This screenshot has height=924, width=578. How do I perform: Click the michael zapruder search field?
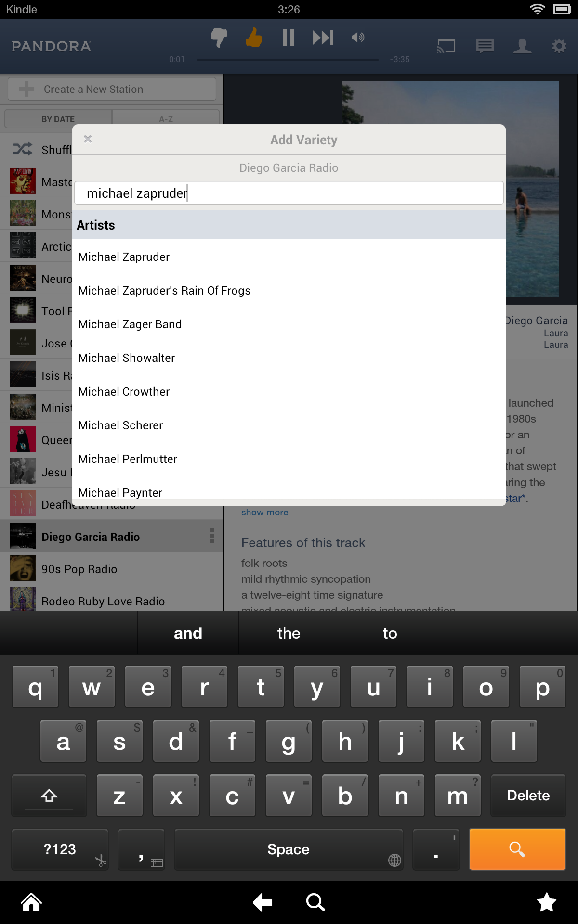(289, 193)
